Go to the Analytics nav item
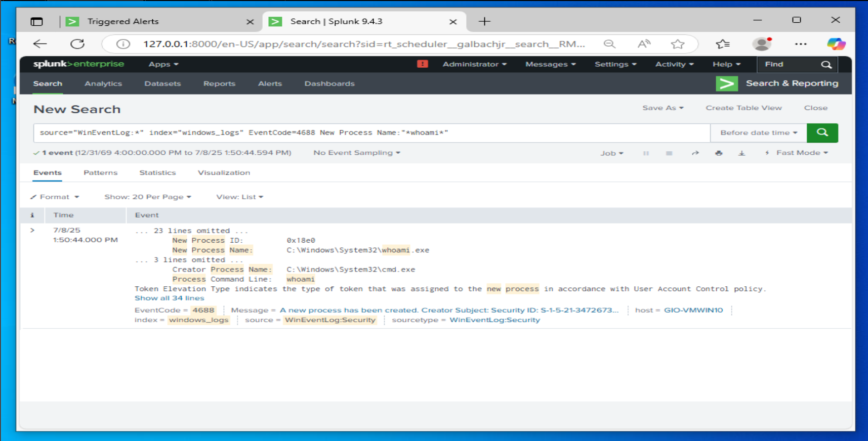 [x=103, y=83]
